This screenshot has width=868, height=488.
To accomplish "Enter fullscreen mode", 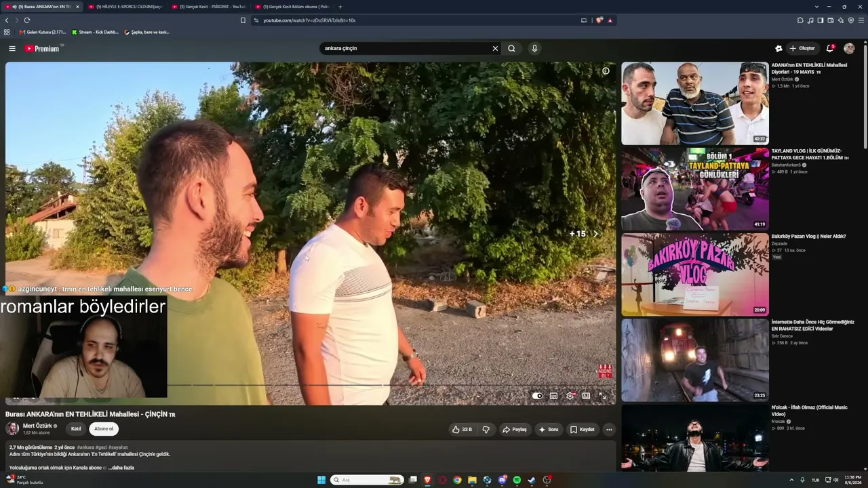I will point(602,396).
